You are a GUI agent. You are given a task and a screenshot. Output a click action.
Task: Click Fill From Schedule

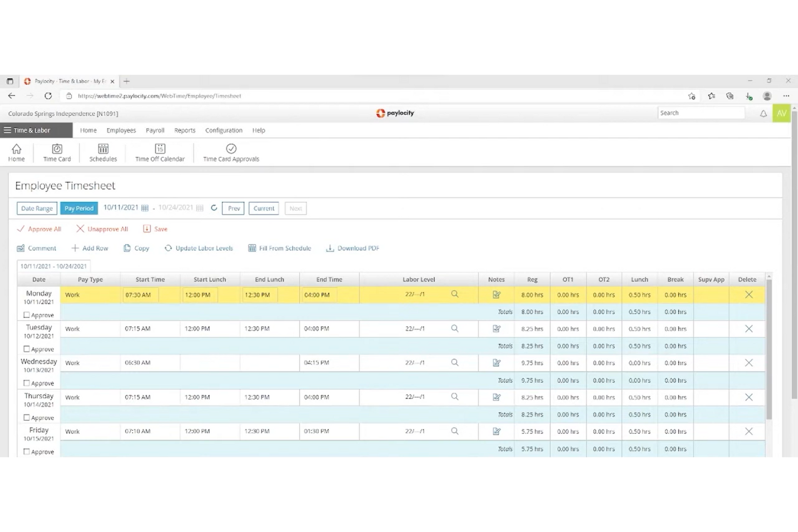280,248
